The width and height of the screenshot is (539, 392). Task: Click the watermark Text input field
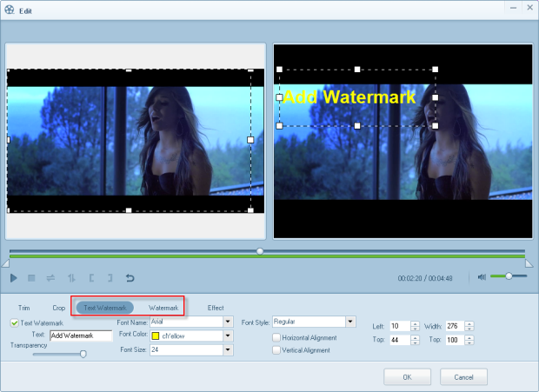[80, 336]
